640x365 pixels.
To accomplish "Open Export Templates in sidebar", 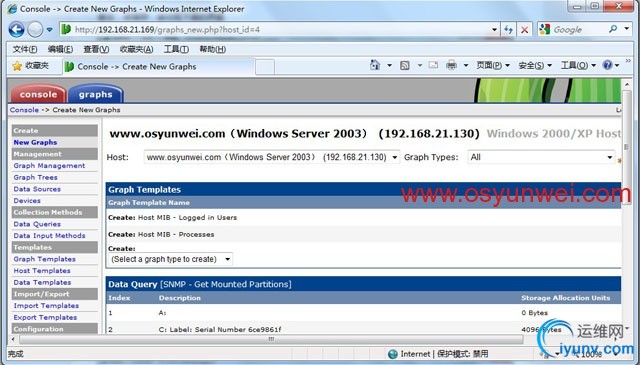I will coord(45,318).
